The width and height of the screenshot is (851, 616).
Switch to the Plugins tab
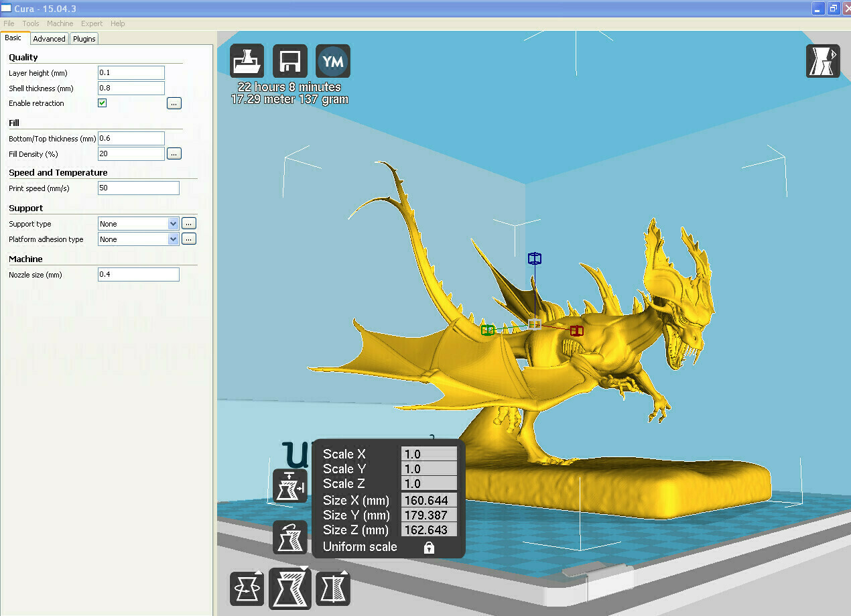(84, 39)
